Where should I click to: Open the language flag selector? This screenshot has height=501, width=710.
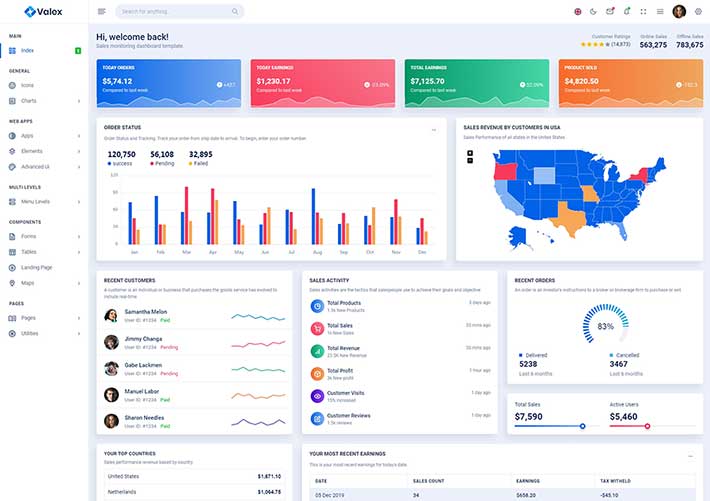(577, 12)
